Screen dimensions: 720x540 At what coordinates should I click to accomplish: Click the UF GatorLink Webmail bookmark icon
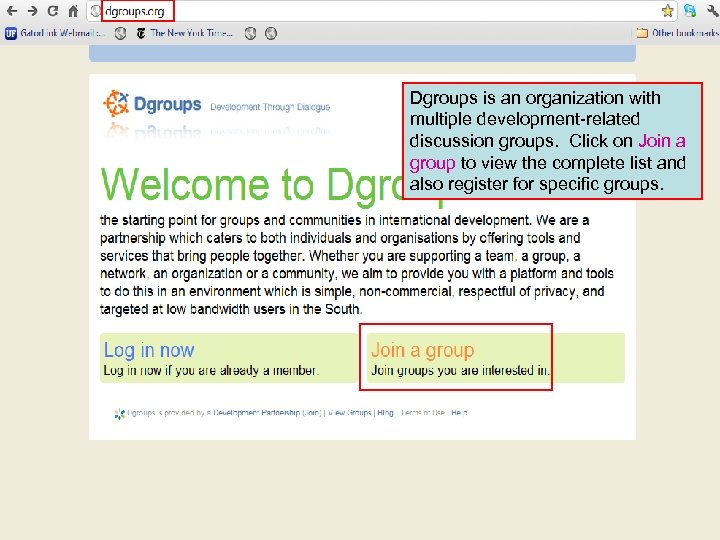(11, 33)
